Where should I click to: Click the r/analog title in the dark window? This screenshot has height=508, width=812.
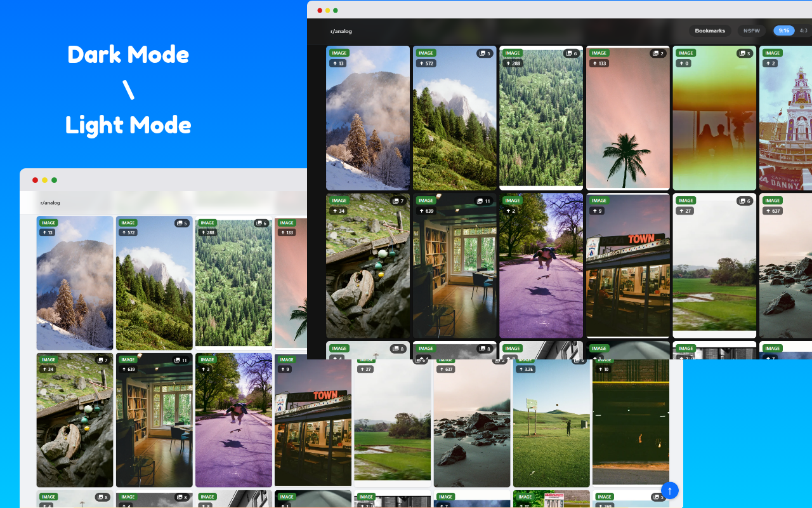341,30
